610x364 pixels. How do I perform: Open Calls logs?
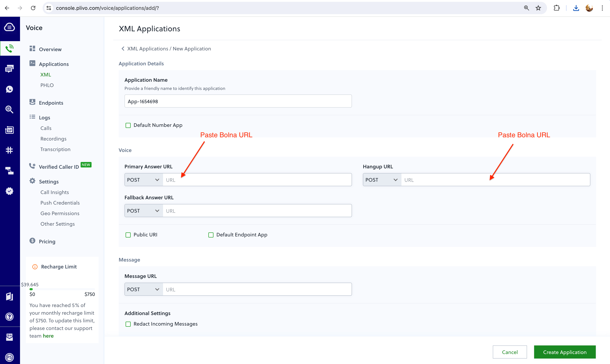coord(46,128)
